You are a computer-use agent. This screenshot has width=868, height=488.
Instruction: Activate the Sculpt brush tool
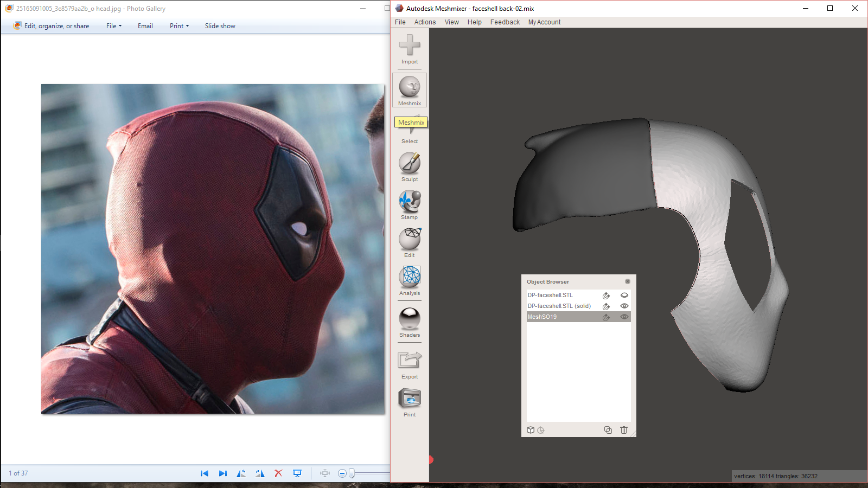point(410,167)
